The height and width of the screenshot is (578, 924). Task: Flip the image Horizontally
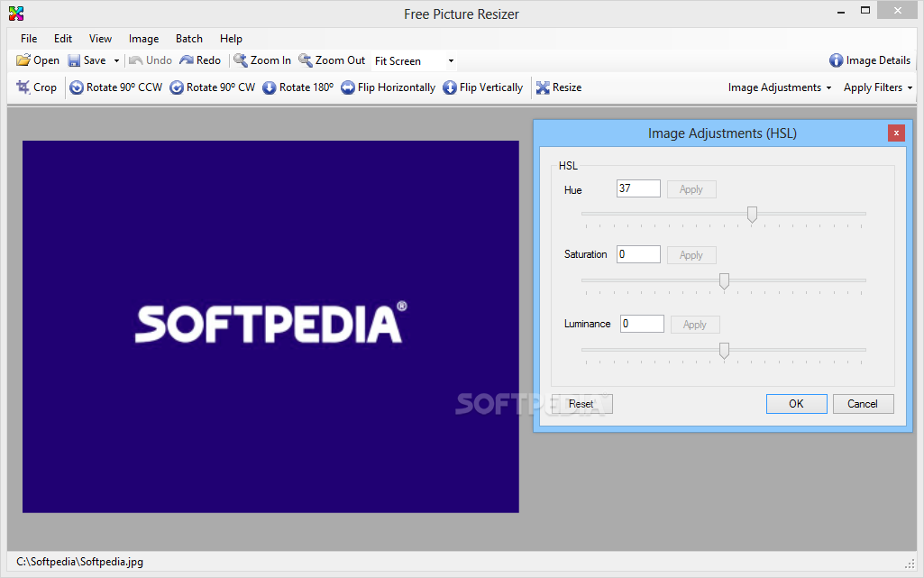click(x=389, y=87)
